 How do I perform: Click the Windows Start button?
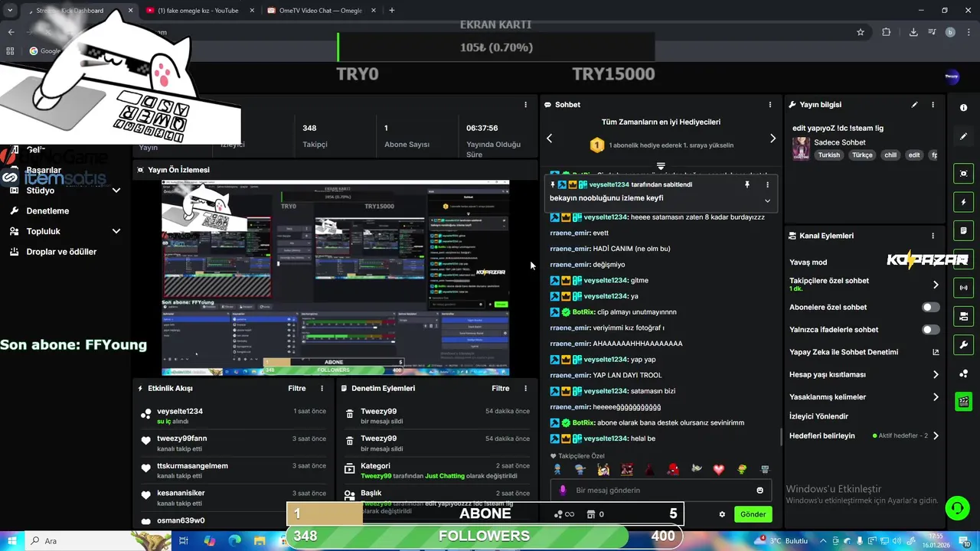pyautogui.click(x=12, y=540)
